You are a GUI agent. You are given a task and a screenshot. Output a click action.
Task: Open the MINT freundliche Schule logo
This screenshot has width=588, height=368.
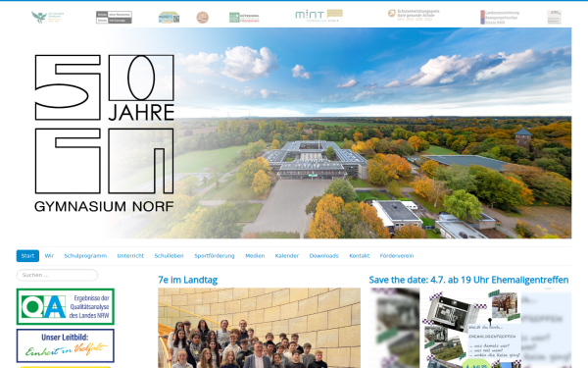pos(318,16)
